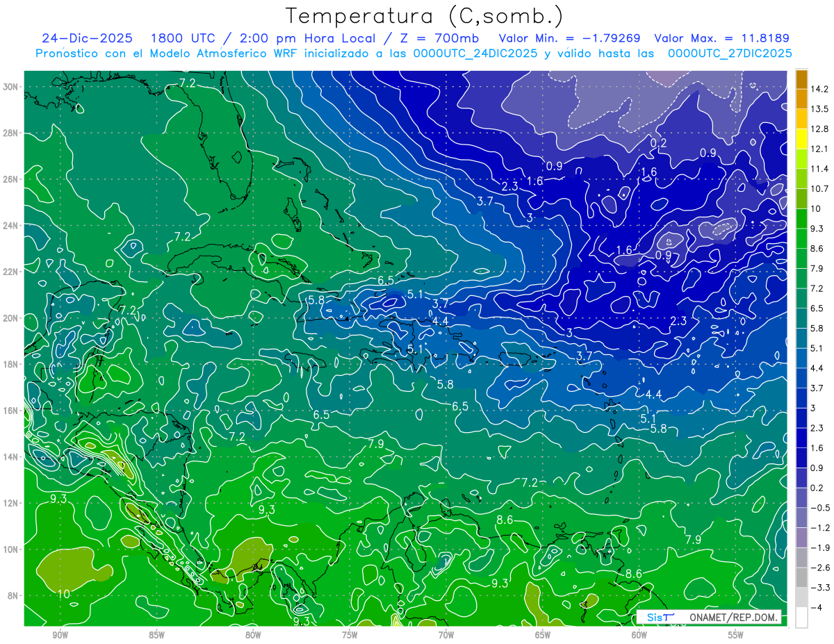This screenshot has height=644, width=834.
Task: Click the color bar label "-3.3"
Action: point(821,588)
